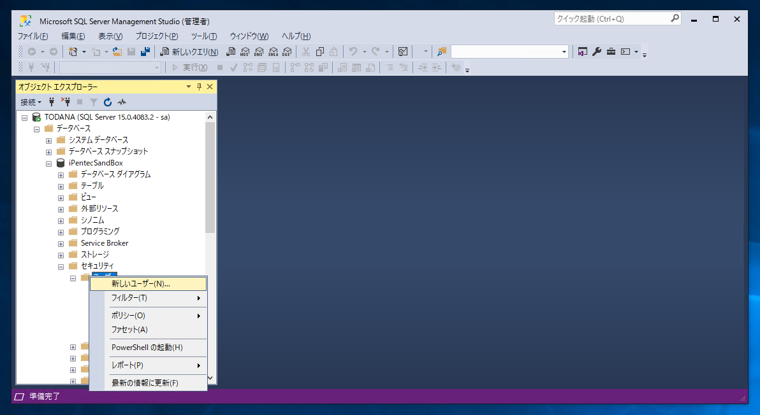760x415 pixels.
Task: Choose ファセット(A) from context menu
Action: pos(148,330)
